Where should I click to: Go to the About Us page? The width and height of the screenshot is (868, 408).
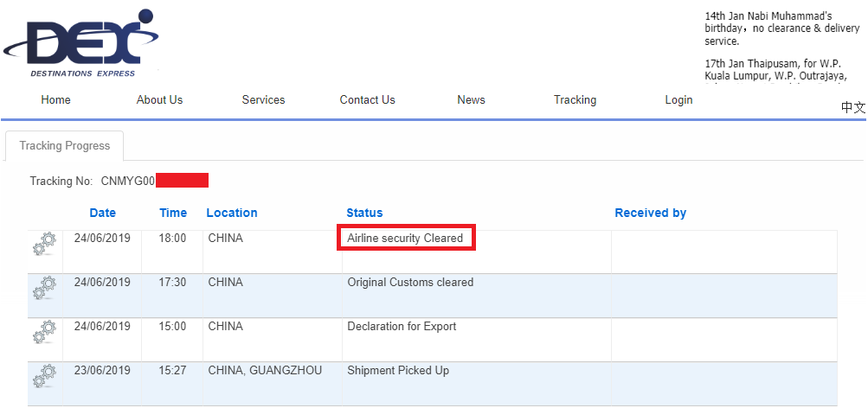point(159,100)
